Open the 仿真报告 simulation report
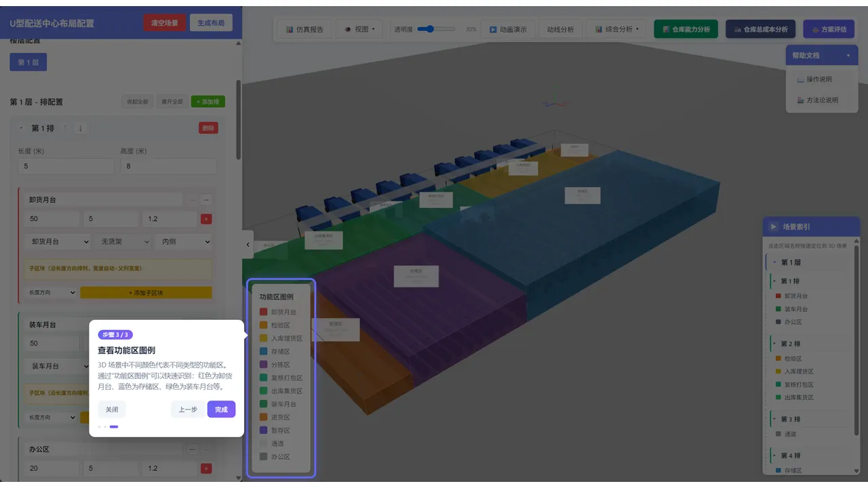Viewport: 868px width, 488px height. point(304,29)
